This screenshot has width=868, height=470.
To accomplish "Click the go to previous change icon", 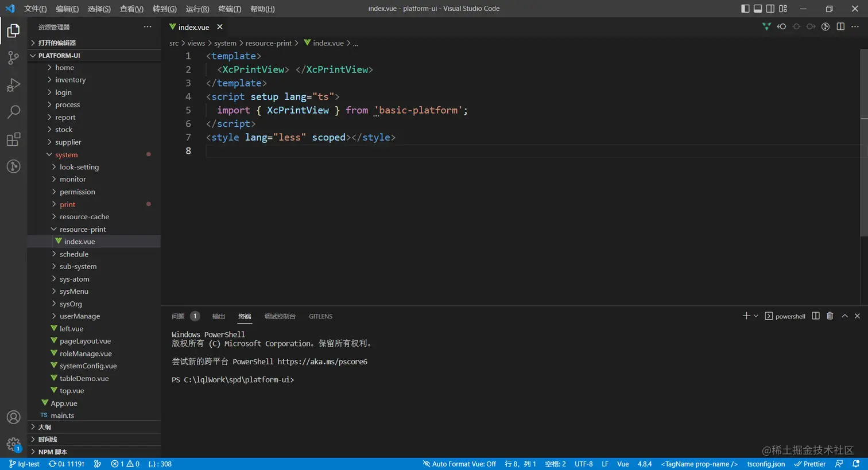I will (x=781, y=26).
